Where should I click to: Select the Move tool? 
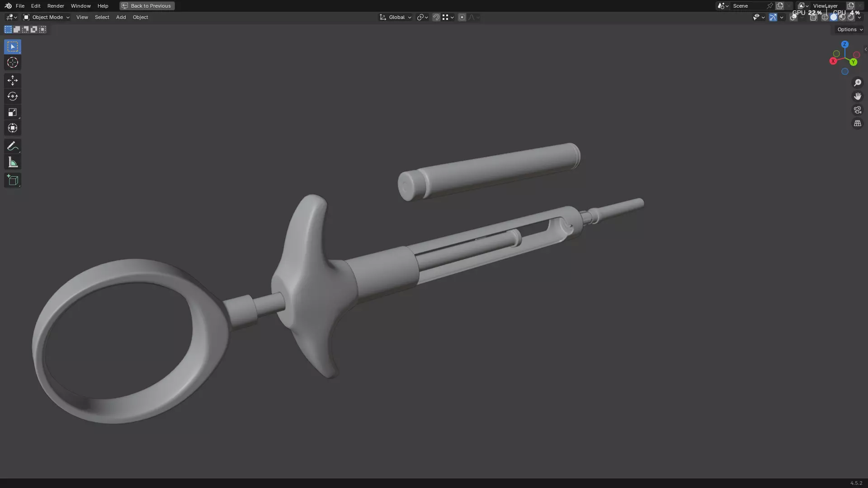click(x=12, y=80)
